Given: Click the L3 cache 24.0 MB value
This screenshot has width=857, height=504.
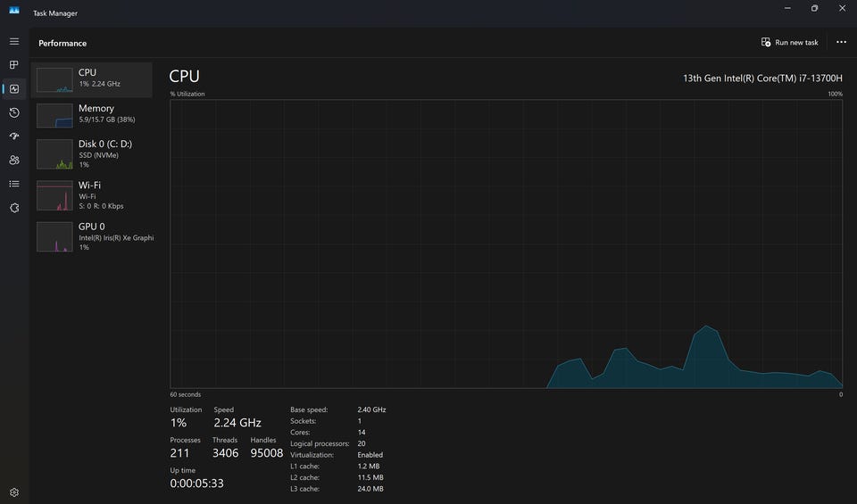Looking at the screenshot, I should pyautogui.click(x=370, y=489).
